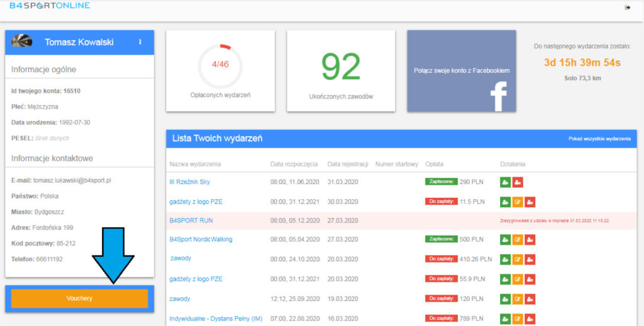Click green add-person icon in the 55.9 PLN row
The height and width of the screenshot is (326, 644).
[505, 280]
